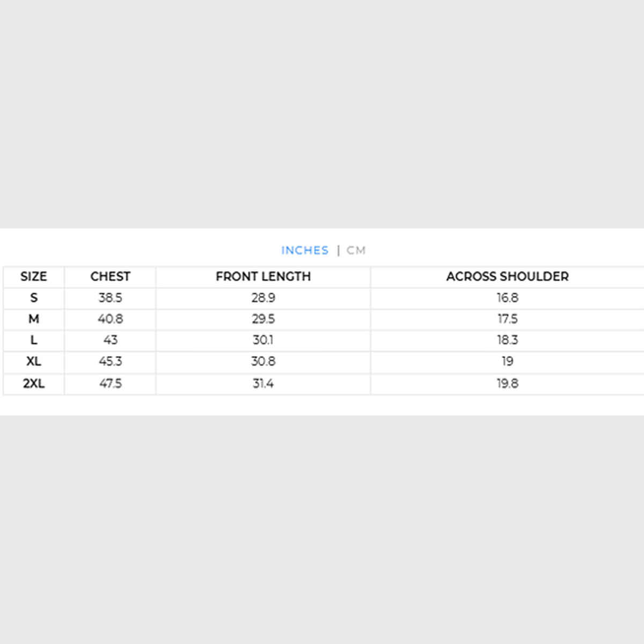Select the 2XL size row label
The height and width of the screenshot is (644, 644).
[x=34, y=383]
